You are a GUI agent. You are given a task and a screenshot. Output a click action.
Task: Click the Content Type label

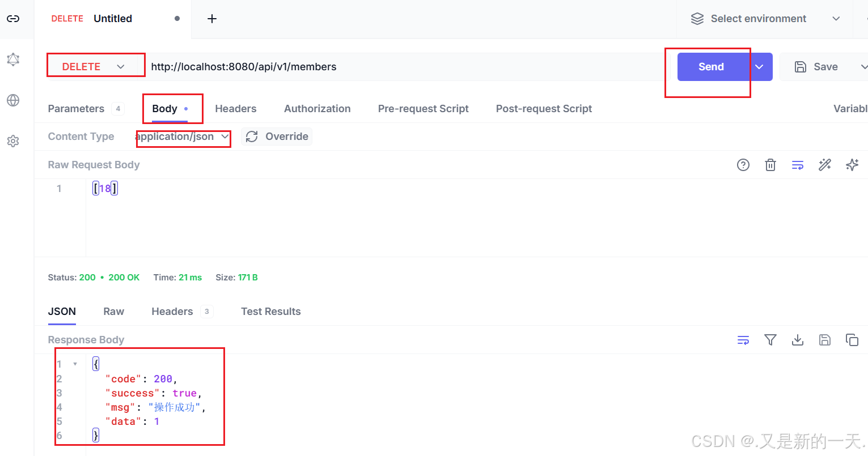coord(81,137)
